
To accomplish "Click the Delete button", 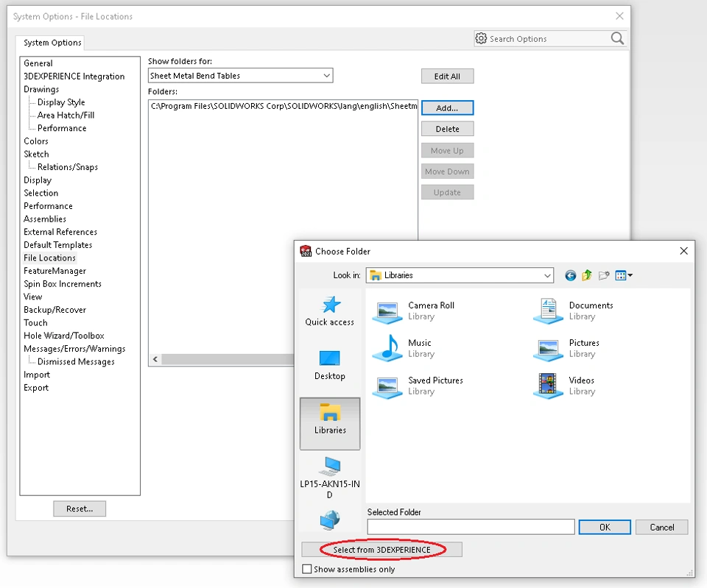I will (x=447, y=129).
